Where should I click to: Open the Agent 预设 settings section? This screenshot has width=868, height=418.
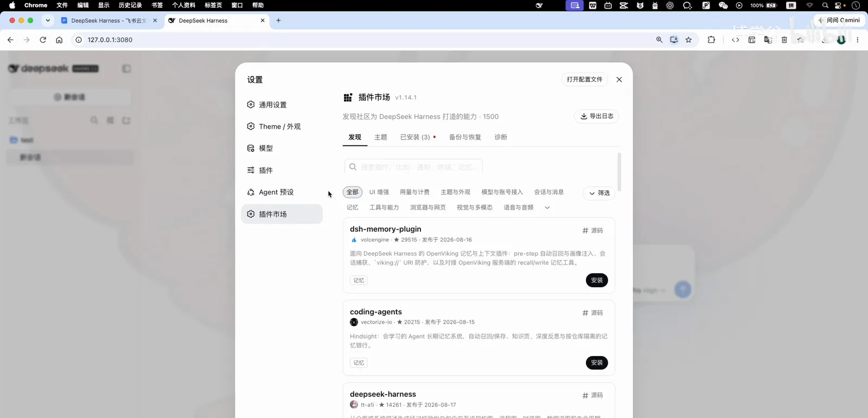pos(282,192)
